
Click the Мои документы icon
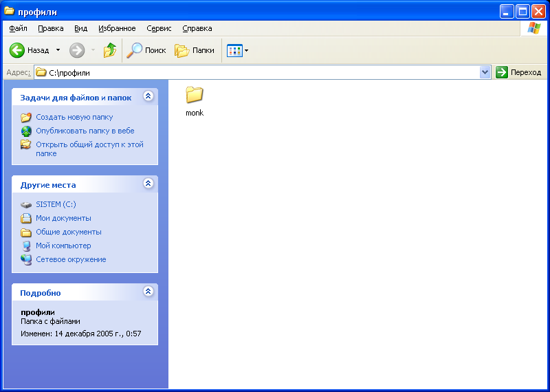coord(26,218)
